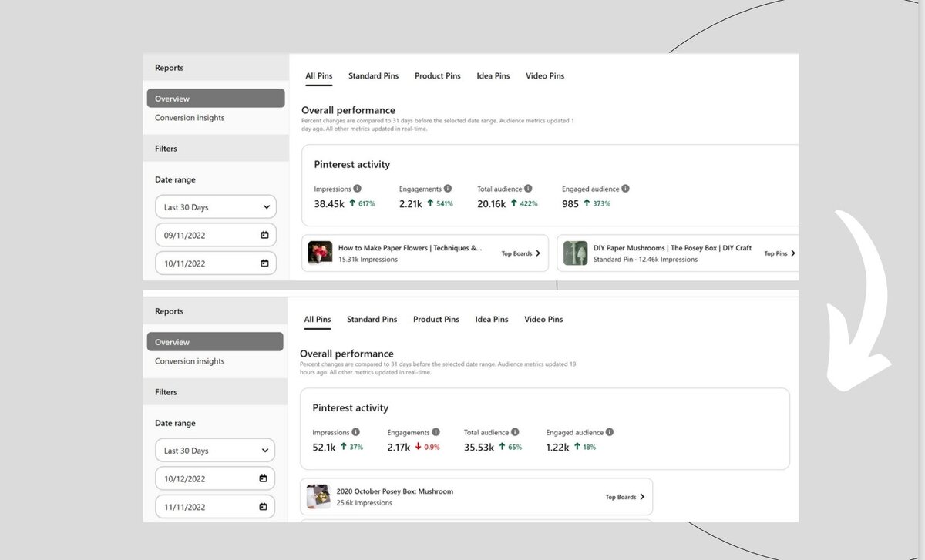Switch to Idea Pins tab in the 10/12/2022 report
Screen dimensions: 925x560
[x=492, y=320]
